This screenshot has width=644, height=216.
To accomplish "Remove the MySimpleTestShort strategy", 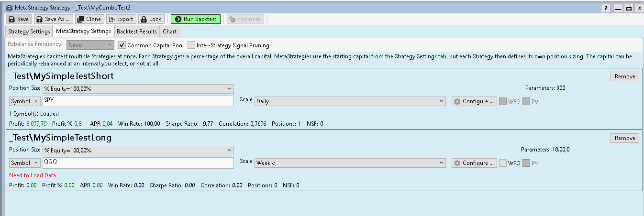I will point(624,76).
